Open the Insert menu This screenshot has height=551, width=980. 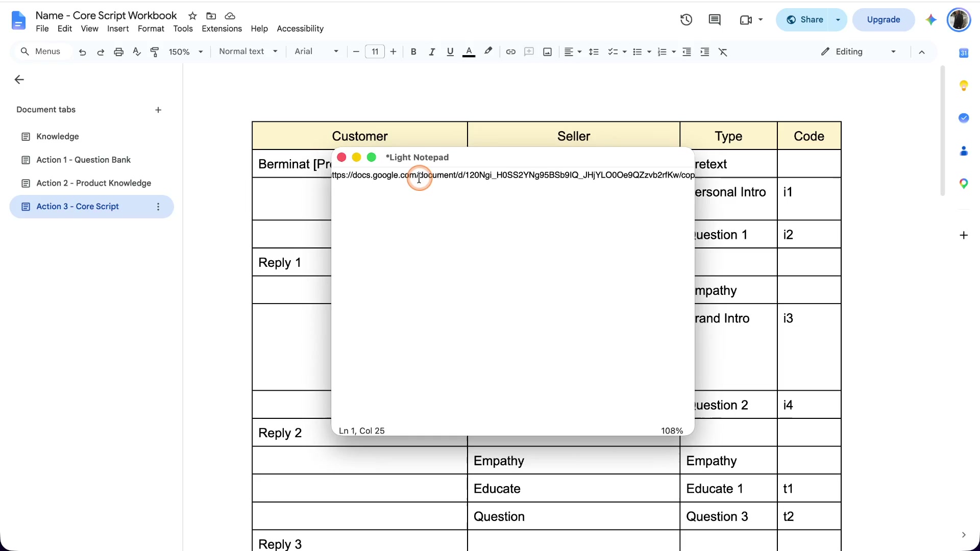(x=118, y=29)
